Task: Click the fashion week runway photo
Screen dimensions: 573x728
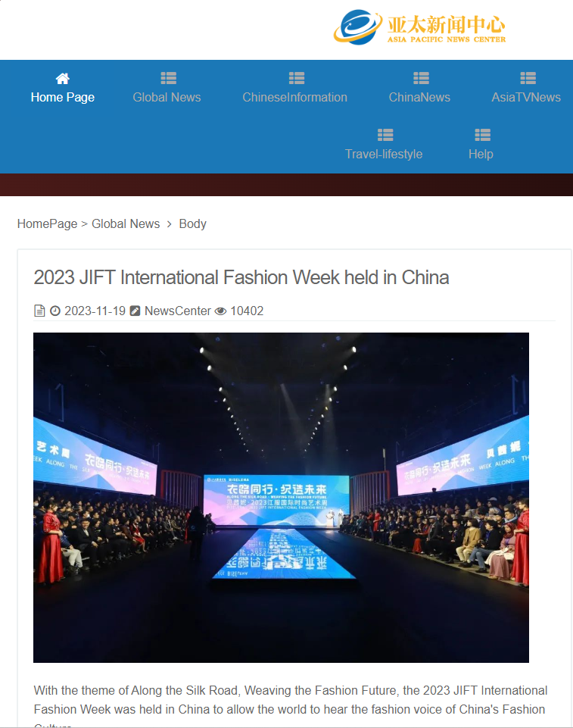Action: coord(281,497)
